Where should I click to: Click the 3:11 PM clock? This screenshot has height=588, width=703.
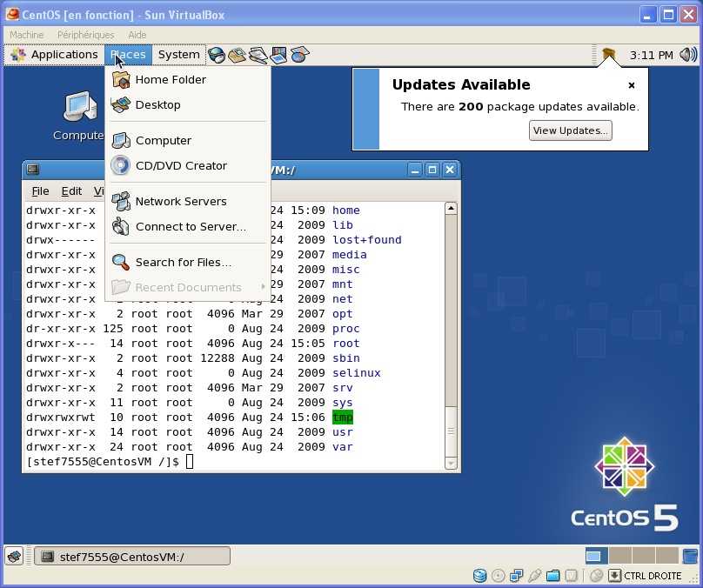[x=651, y=55]
